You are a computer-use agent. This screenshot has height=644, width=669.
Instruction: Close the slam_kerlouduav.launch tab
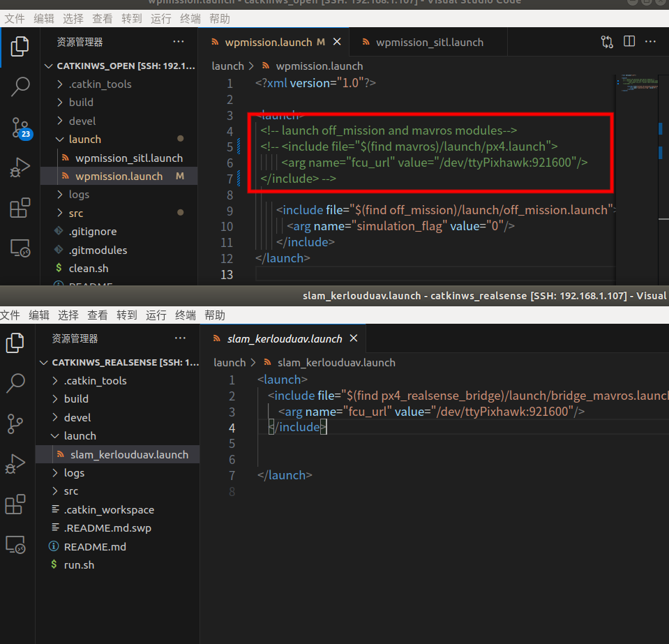(x=354, y=338)
